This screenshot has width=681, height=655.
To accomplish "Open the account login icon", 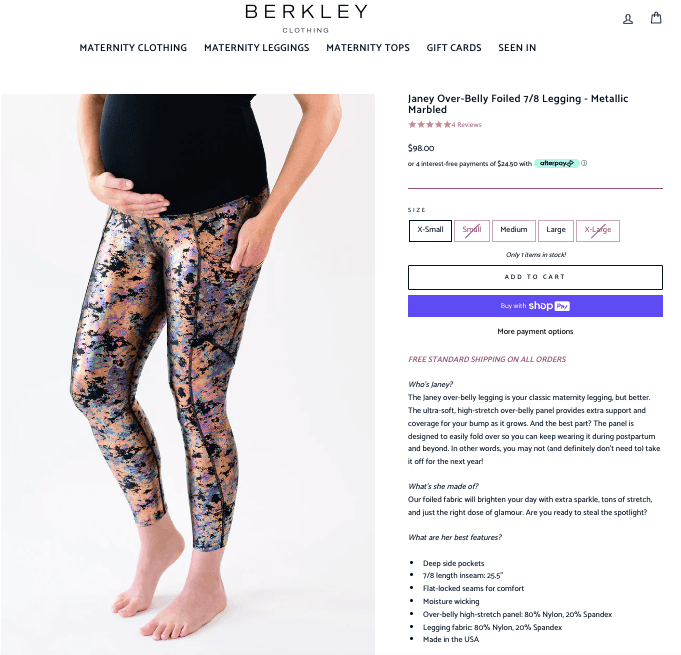I will coord(628,19).
